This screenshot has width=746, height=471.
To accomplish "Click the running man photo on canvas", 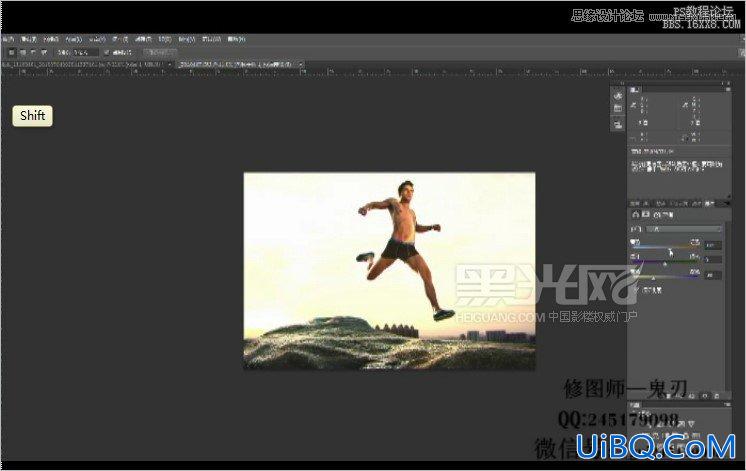I will click(x=389, y=271).
